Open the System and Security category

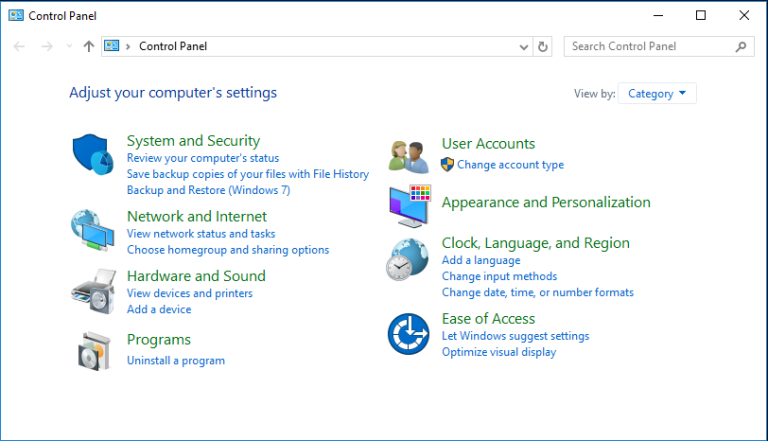[x=193, y=141]
